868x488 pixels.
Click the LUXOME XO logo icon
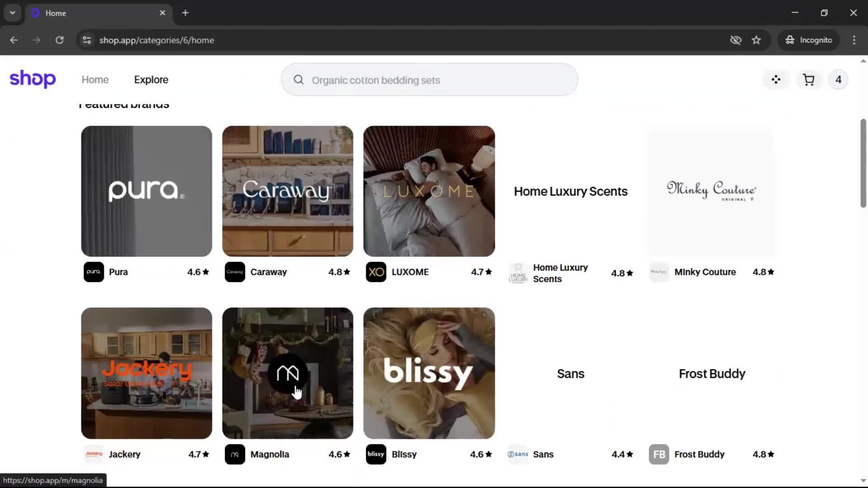point(376,272)
